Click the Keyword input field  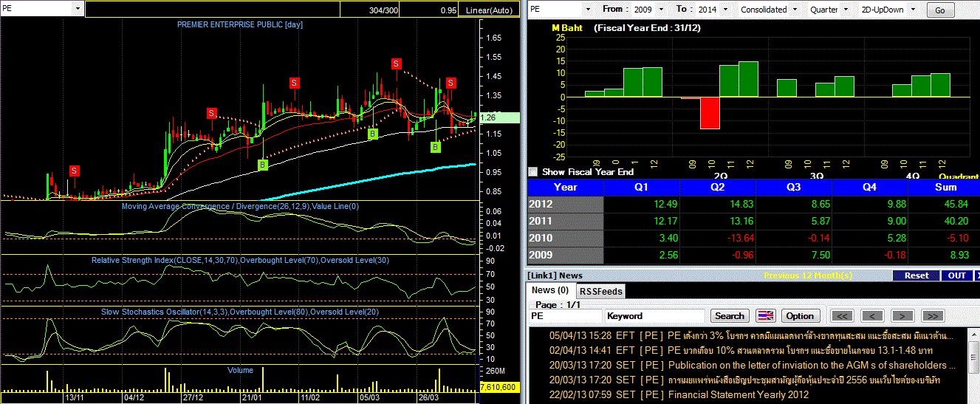(656, 315)
